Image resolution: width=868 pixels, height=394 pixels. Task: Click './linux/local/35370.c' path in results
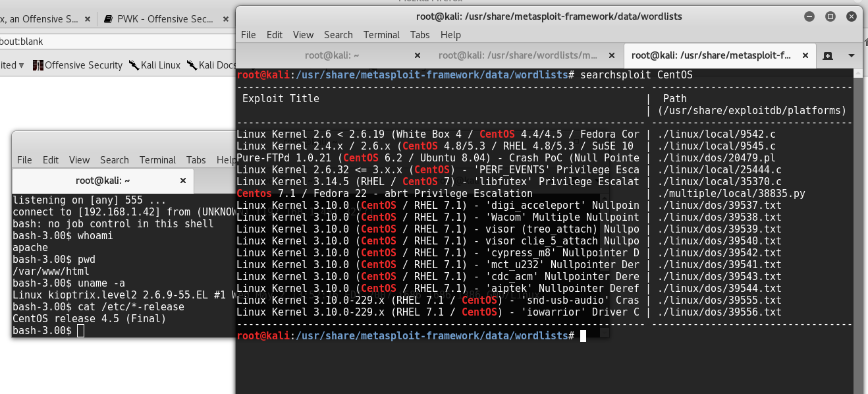click(x=719, y=182)
